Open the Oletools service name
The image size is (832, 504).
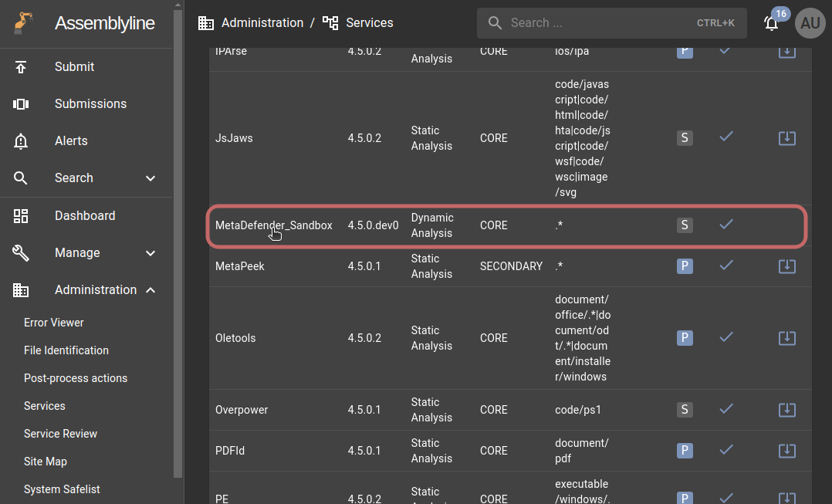click(x=235, y=338)
